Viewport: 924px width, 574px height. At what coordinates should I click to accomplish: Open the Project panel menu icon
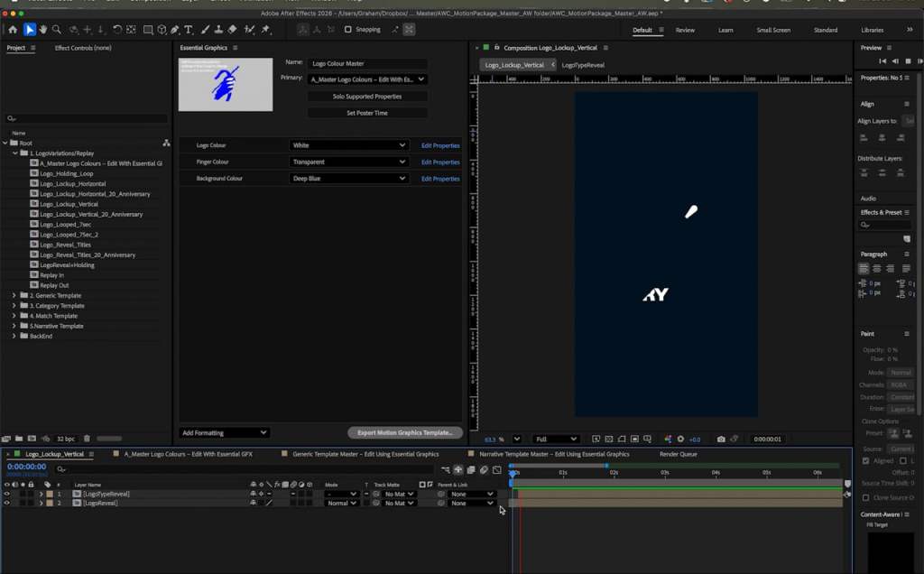(33, 48)
